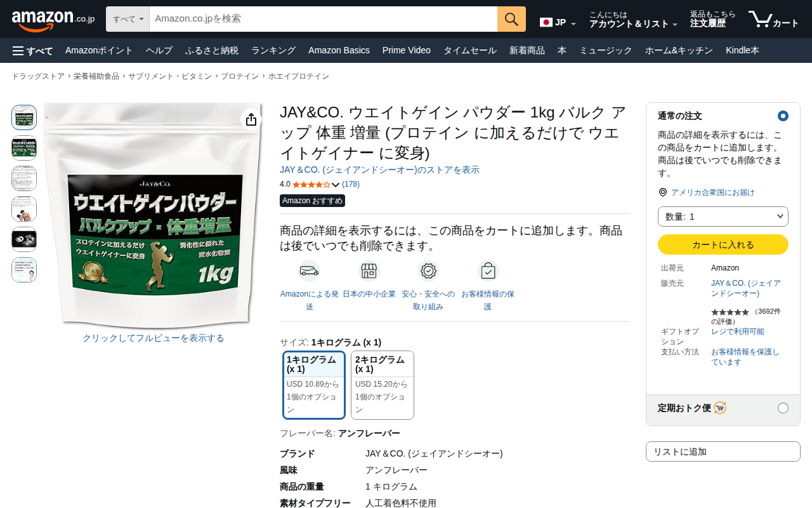Open 返品もこちら 注文履歴 link
The height and width of the screenshot is (508, 812).
(713, 19)
